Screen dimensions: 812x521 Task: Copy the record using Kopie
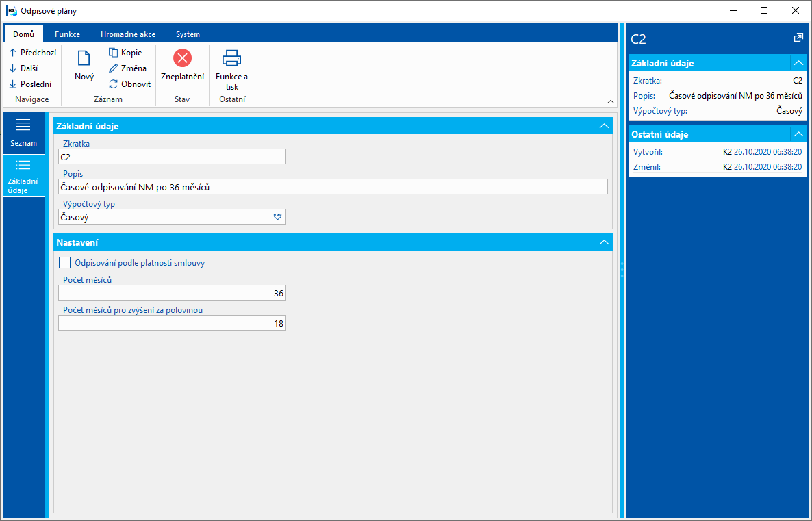click(125, 52)
